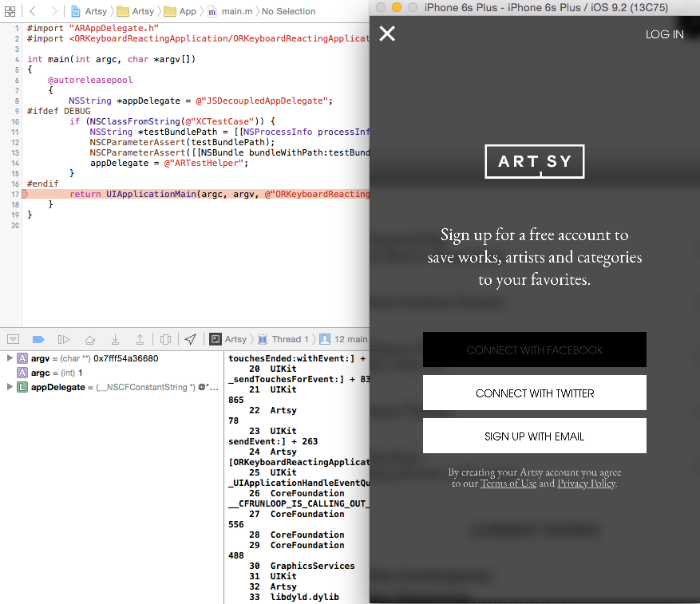
Task: Open the Terms of Use link
Action: [508, 484]
